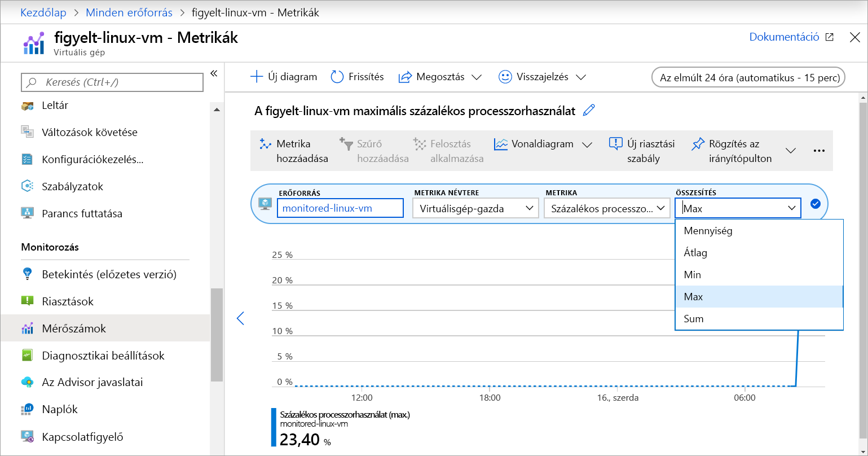Click the search magnifier icon in sidebar
This screenshot has height=456, width=868.
pyautogui.click(x=32, y=82)
